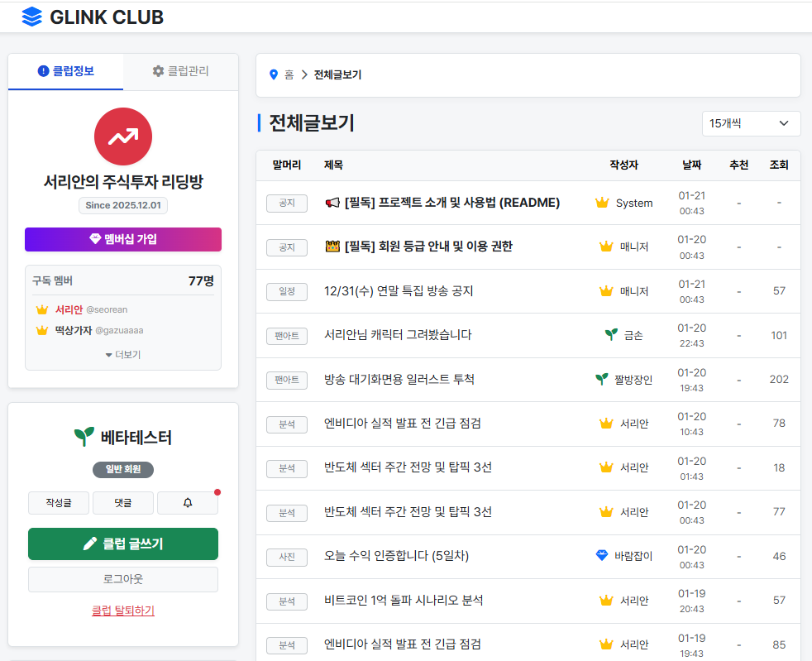The width and height of the screenshot is (812, 661).
Task: Click the GLINK CLUB layered logo icon
Action: pyautogui.click(x=31, y=17)
